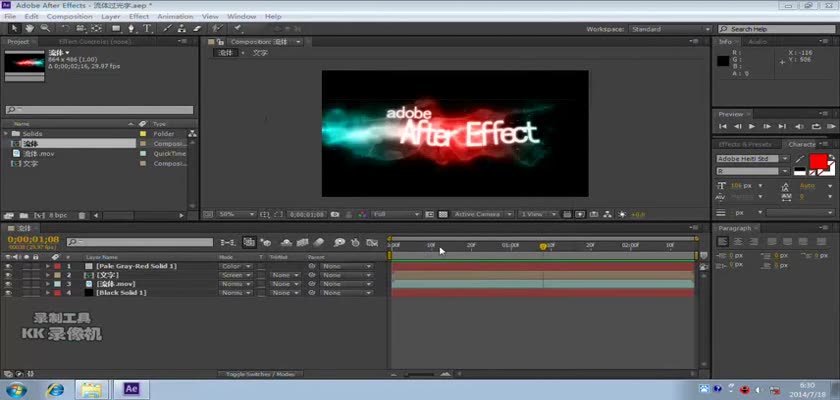Select the Clone Stamp tool
The height and width of the screenshot is (400, 840).
point(182,28)
